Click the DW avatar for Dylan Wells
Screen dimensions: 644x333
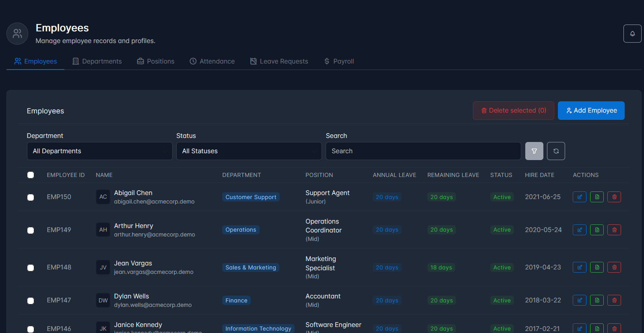tap(103, 300)
